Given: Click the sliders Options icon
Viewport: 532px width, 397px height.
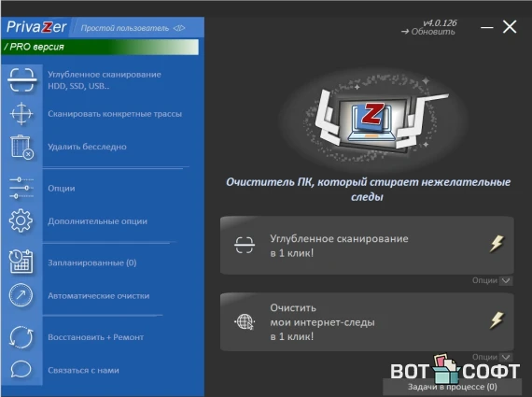Looking at the screenshot, I should (x=21, y=188).
